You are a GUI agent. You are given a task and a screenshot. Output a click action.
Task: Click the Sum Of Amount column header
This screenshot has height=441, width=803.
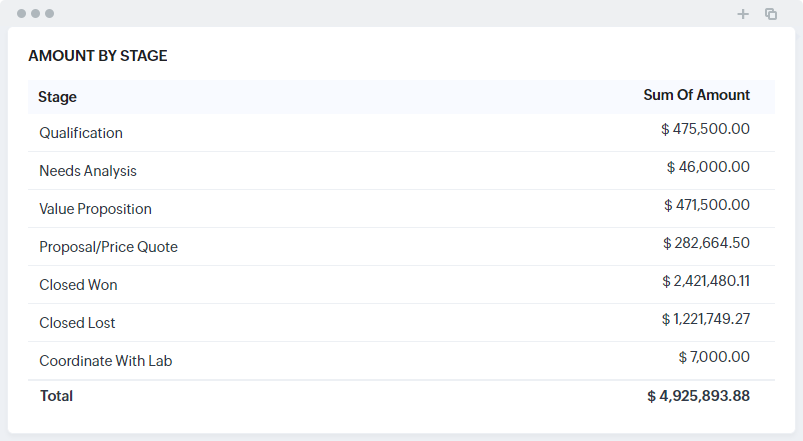tap(696, 95)
